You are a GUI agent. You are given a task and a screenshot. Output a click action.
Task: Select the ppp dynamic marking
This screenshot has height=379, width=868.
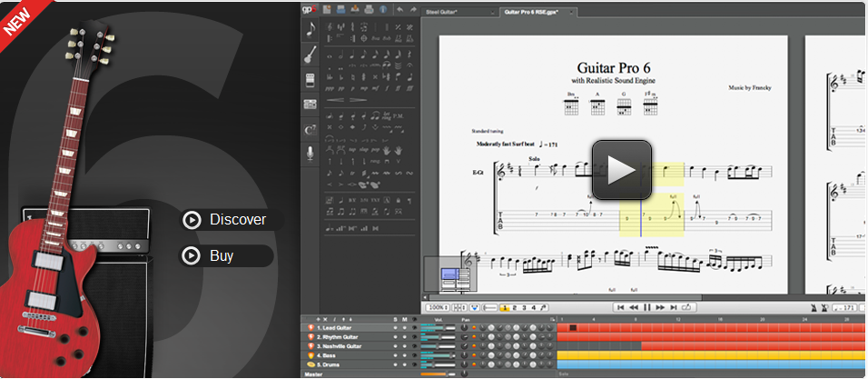[330, 89]
